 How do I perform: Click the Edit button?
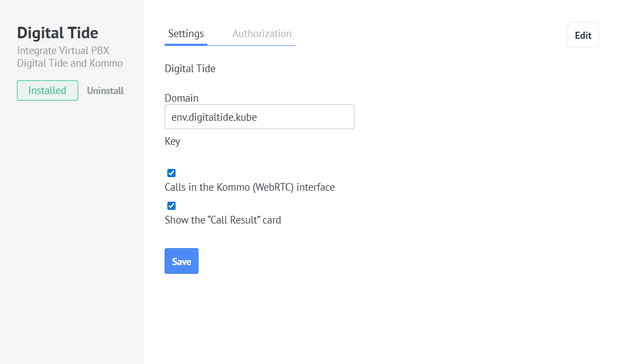pyautogui.click(x=583, y=35)
